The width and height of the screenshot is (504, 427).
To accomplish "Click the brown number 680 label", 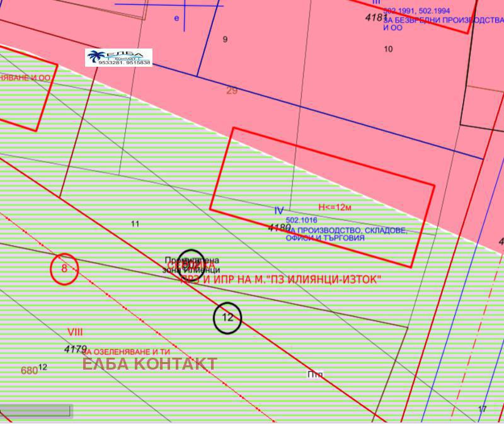I will (x=29, y=371).
